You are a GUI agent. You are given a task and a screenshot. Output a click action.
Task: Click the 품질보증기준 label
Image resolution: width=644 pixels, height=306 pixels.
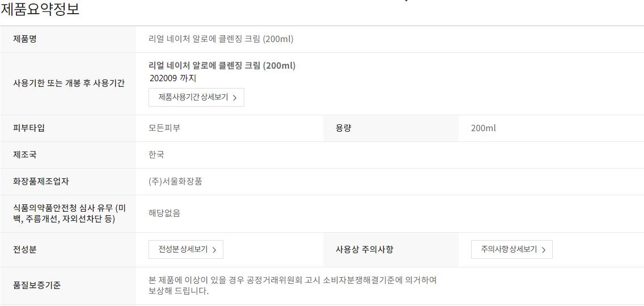[x=36, y=285]
